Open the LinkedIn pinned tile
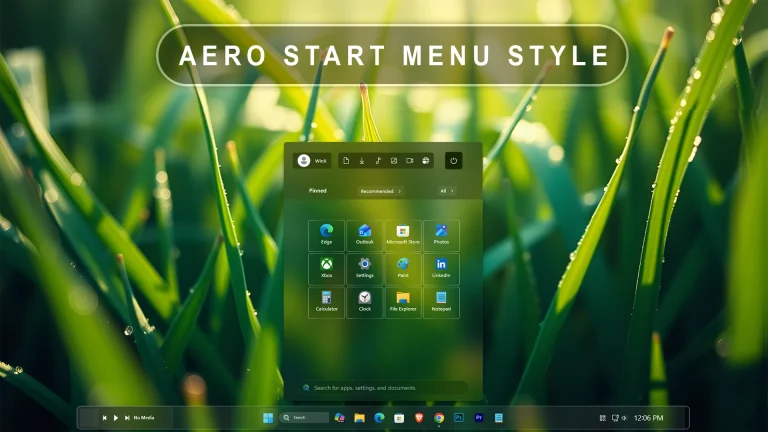Viewport: 768px width, 432px height. [441, 269]
